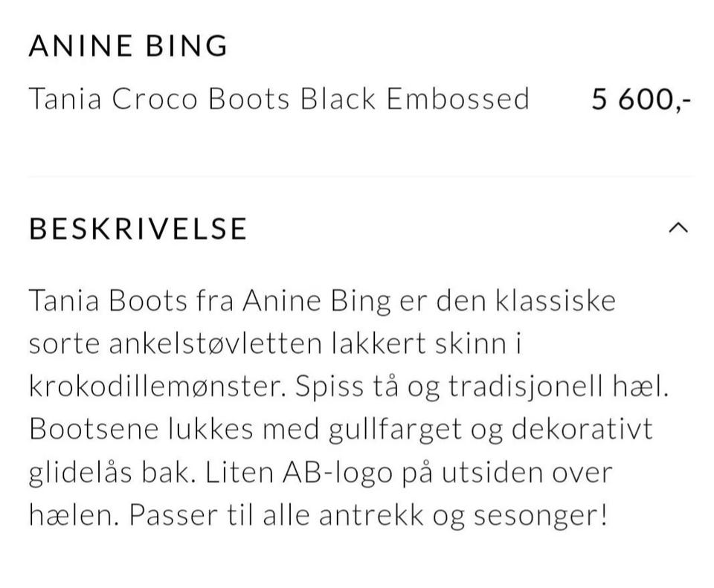The width and height of the screenshot is (714, 588).
Task: Click 'Liten AB-logo' text in description
Action: [286, 473]
